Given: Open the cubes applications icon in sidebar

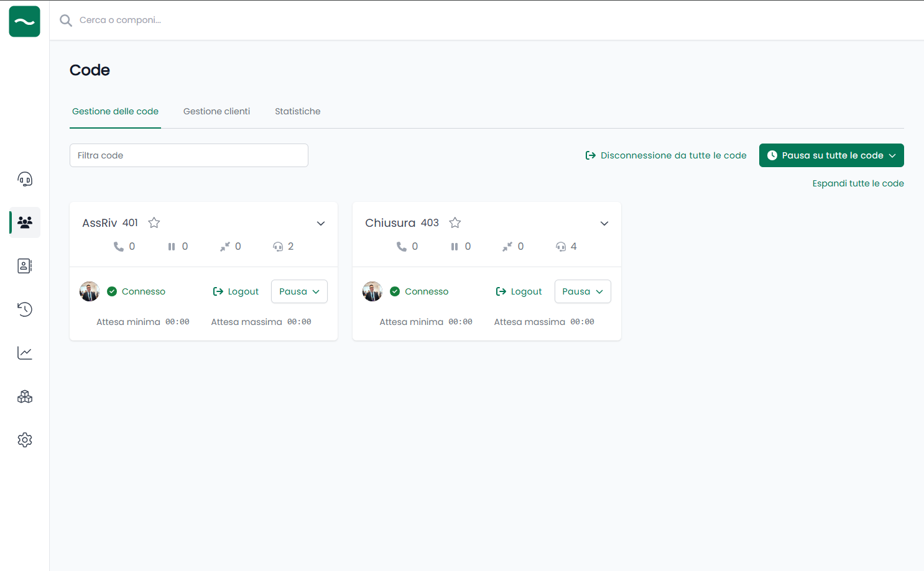Looking at the screenshot, I should 25,396.
